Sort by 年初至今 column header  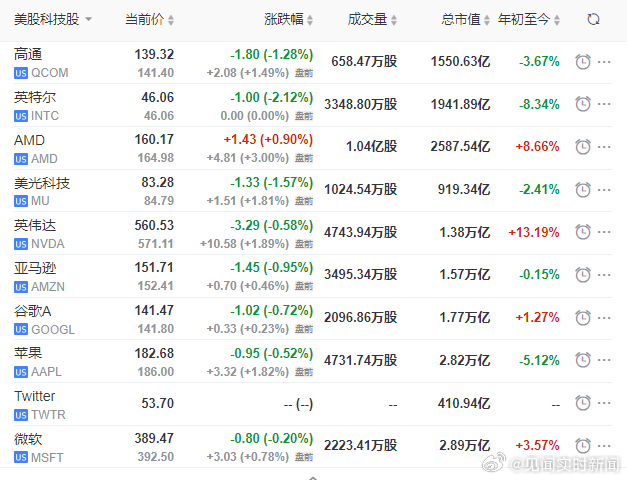(x=529, y=19)
